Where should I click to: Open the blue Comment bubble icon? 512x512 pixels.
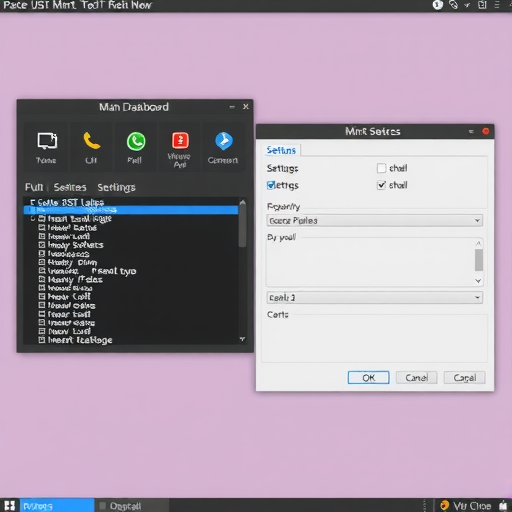[224, 141]
